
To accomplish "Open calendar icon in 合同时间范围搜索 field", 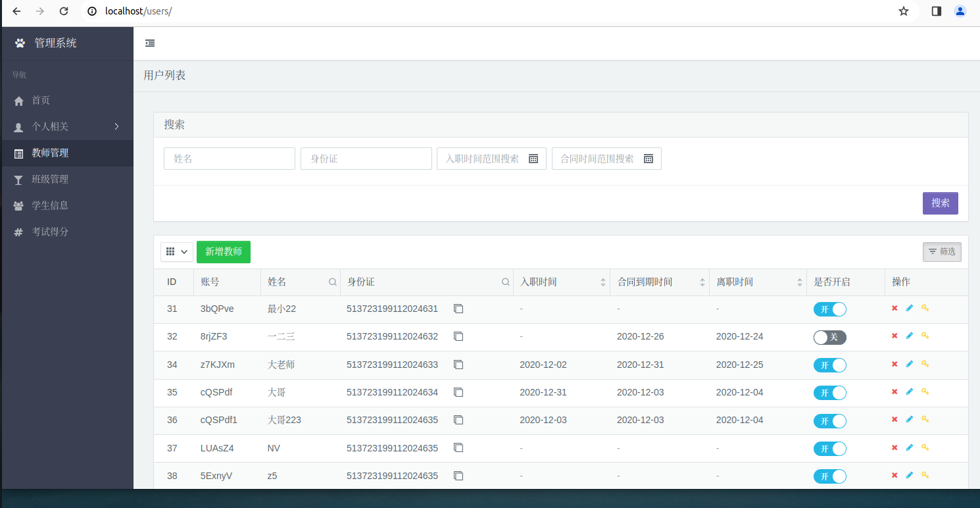I will [649, 159].
